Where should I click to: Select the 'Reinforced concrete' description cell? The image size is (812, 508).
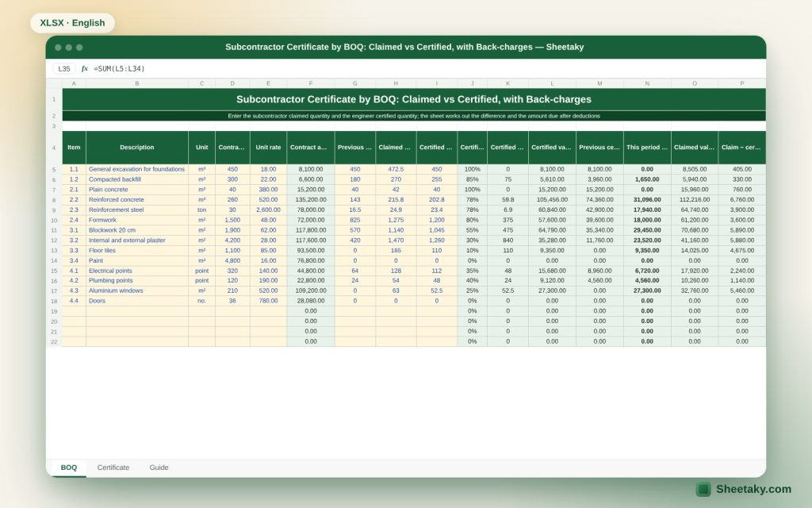(136, 199)
